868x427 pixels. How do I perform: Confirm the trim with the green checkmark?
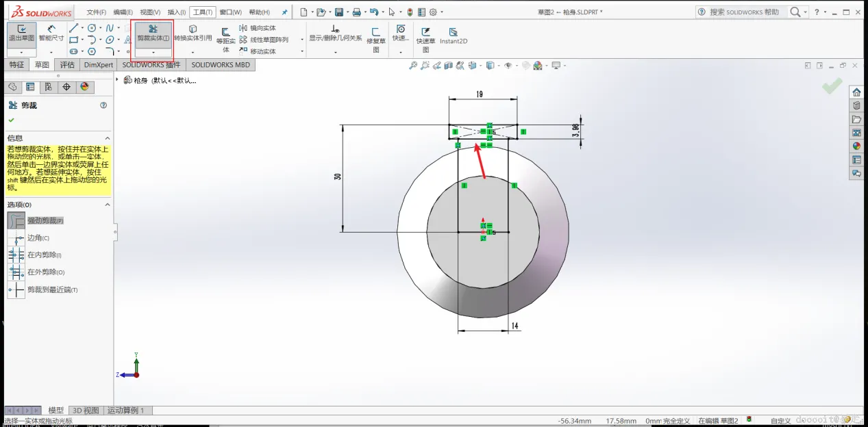[11, 120]
